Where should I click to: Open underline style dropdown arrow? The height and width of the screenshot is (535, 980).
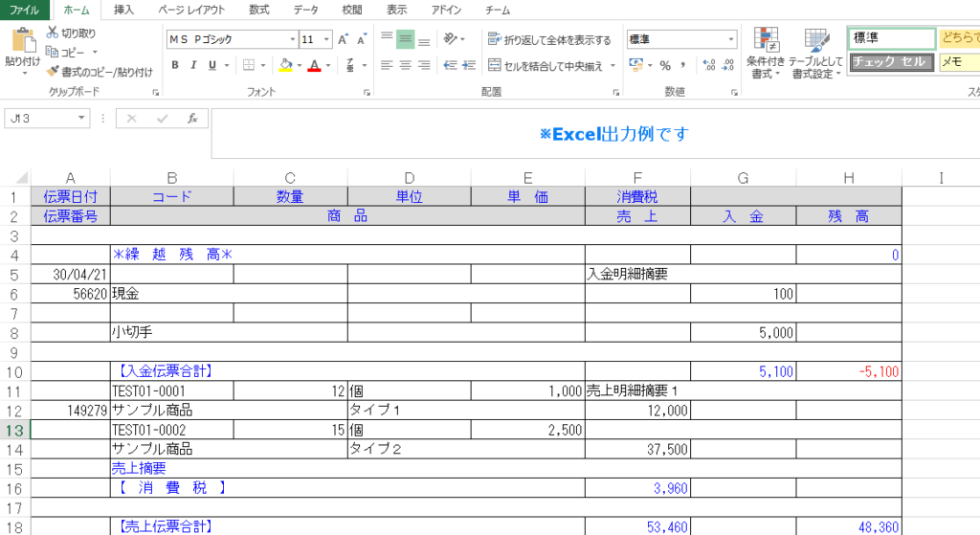[227, 65]
